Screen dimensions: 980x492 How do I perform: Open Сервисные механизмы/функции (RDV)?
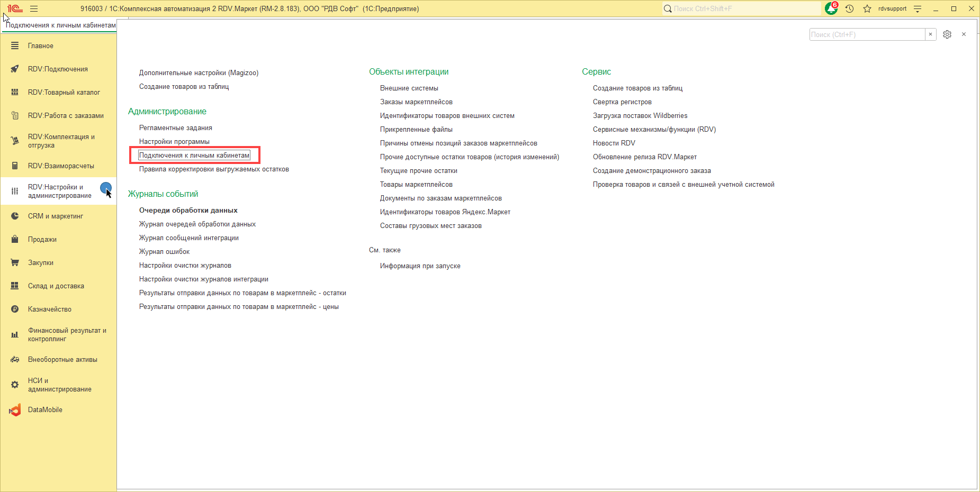tap(654, 130)
